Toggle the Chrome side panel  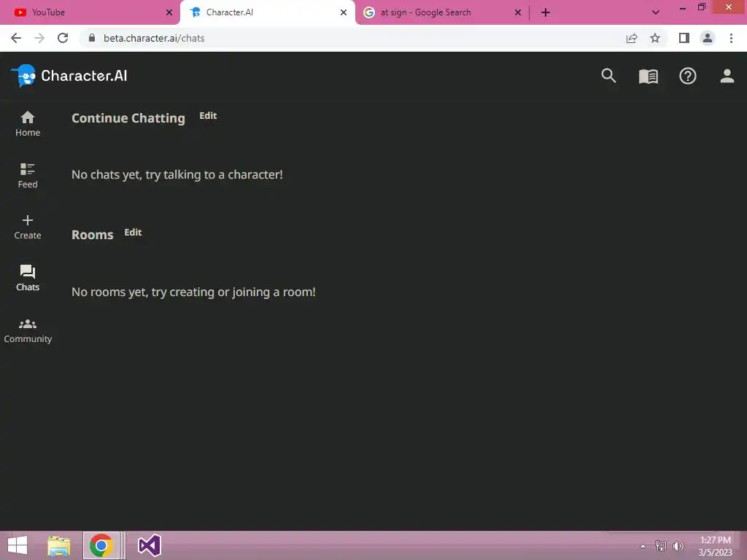[x=684, y=38]
